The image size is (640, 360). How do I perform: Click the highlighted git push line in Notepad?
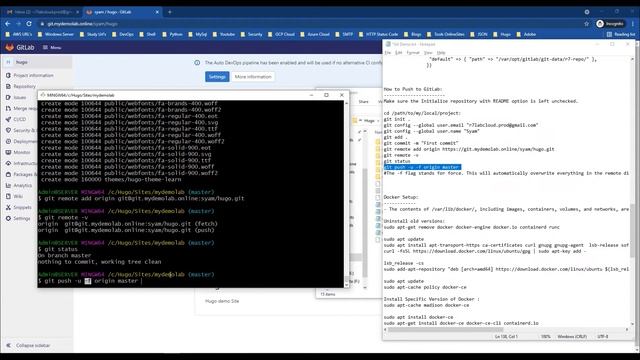click(x=422, y=167)
